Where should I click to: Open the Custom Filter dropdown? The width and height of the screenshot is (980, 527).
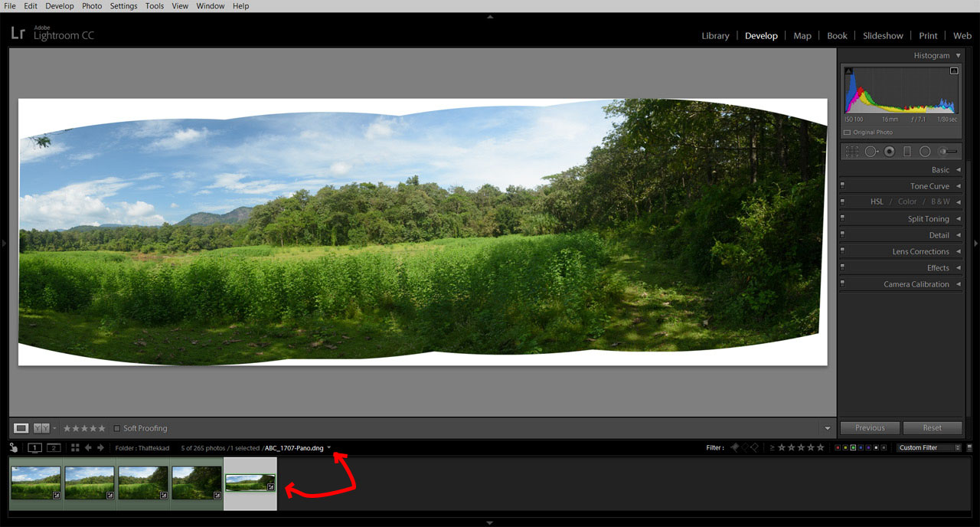coord(929,447)
